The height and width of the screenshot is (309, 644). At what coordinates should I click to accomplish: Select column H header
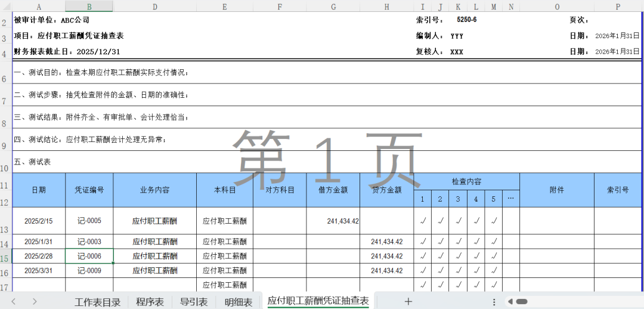[x=387, y=6]
